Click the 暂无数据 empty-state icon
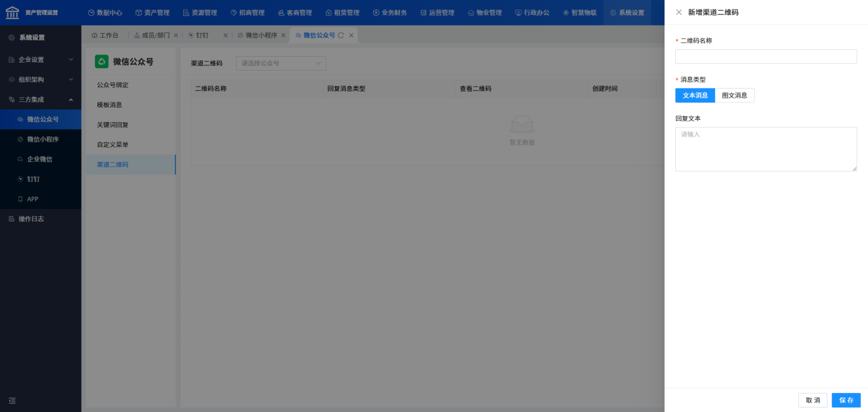 pos(522,125)
